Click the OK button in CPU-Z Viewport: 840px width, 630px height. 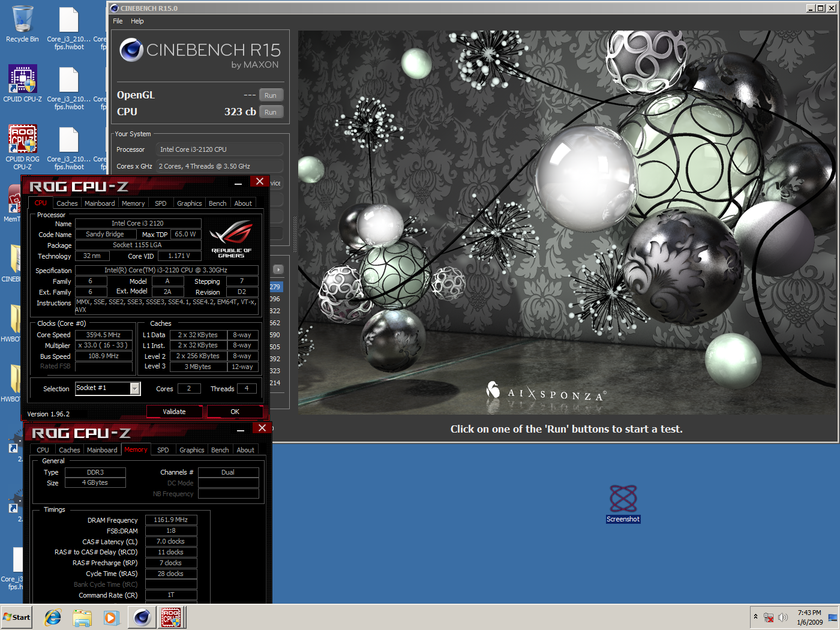[235, 412]
